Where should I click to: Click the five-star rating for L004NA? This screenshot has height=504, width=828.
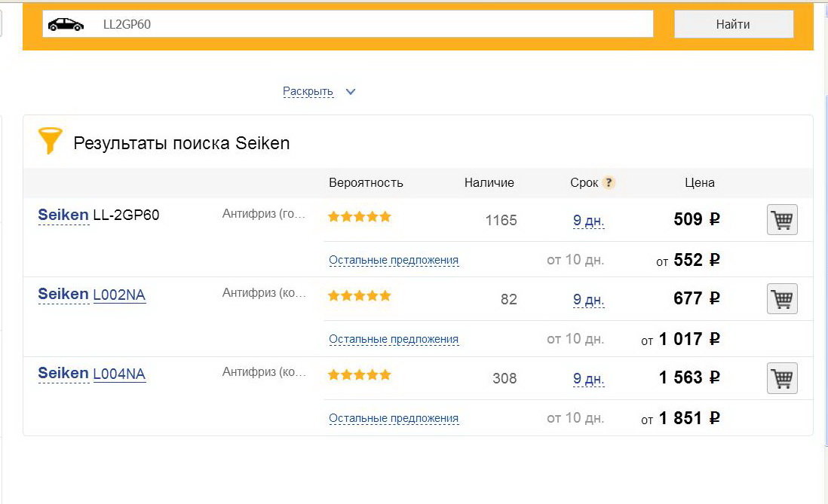[359, 374]
